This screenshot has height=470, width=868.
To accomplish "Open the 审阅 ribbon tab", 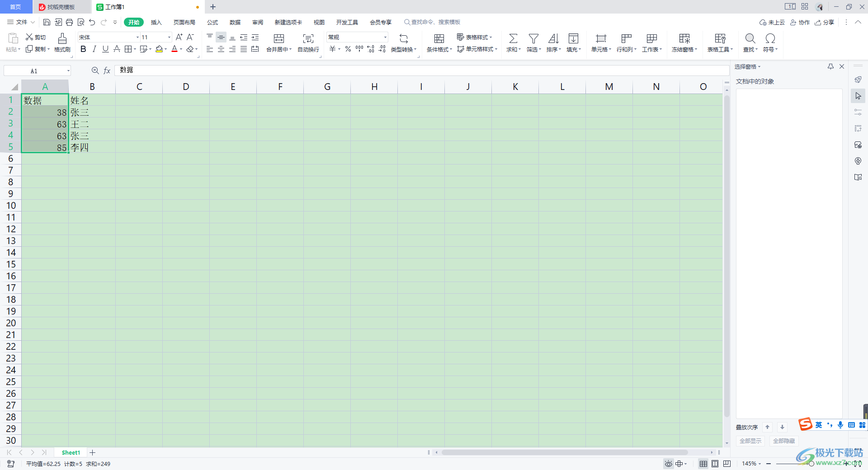I will (x=258, y=22).
